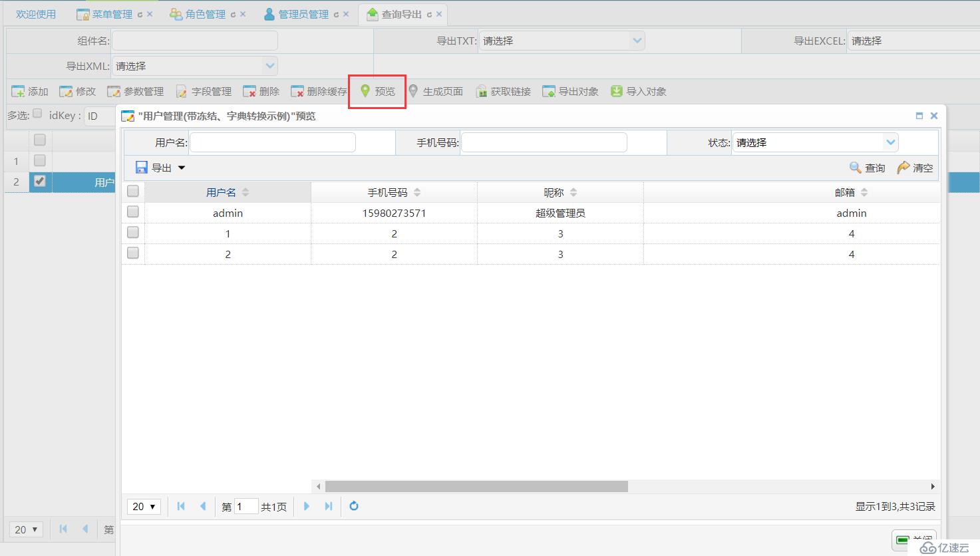Close the 角色管理 tab
The width and height of the screenshot is (980, 556).
(x=243, y=14)
